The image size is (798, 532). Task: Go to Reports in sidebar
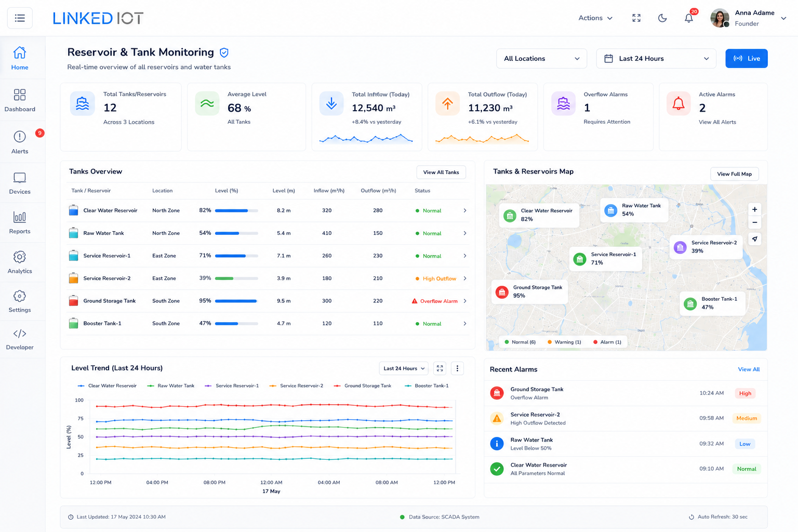point(20,223)
